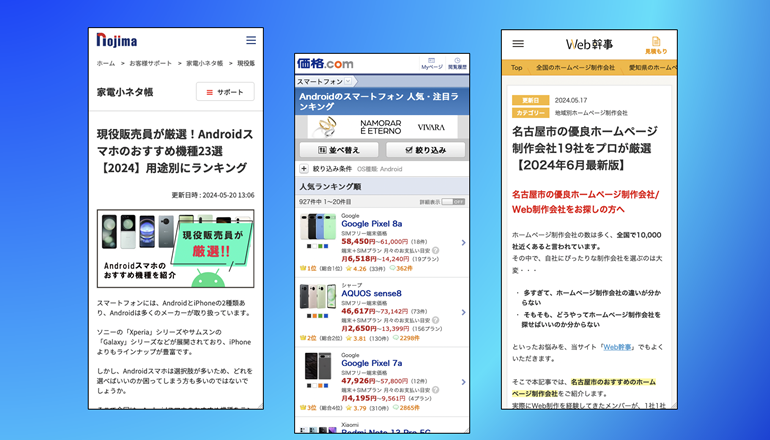This screenshot has width=770, height=440.
Task: Select the Top tab in Web幹事 breadcrumb
Action: coord(516,68)
